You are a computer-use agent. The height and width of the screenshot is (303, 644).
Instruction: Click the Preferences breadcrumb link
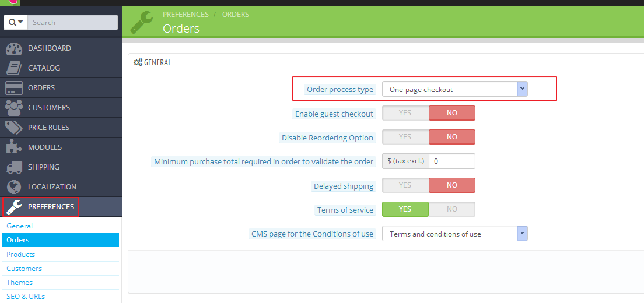pos(185,15)
